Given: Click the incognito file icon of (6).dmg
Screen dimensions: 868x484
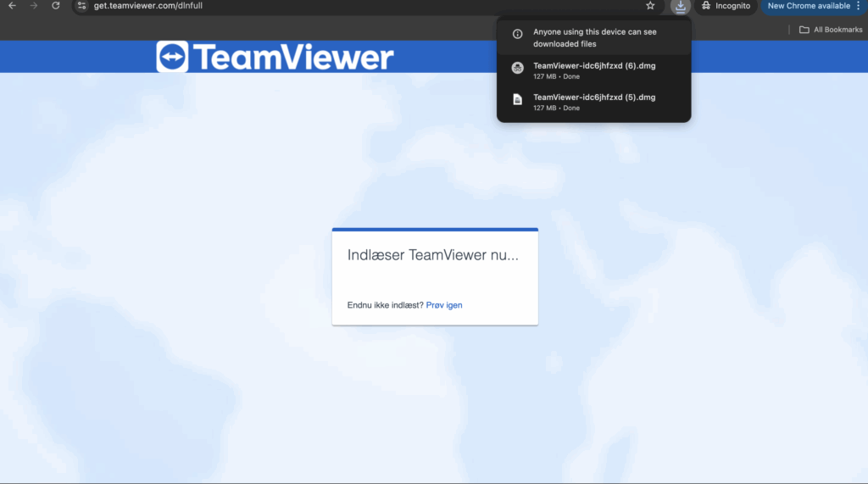Looking at the screenshot, I should [x=518, y=68].
